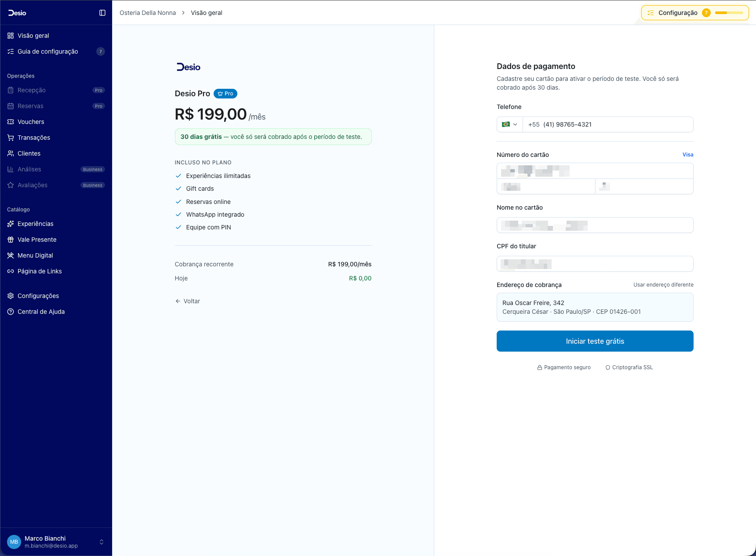The width and height of the screenshot is (756, 556).
Task: Open Página de Links in sidebar
Action: pos(56,271)
